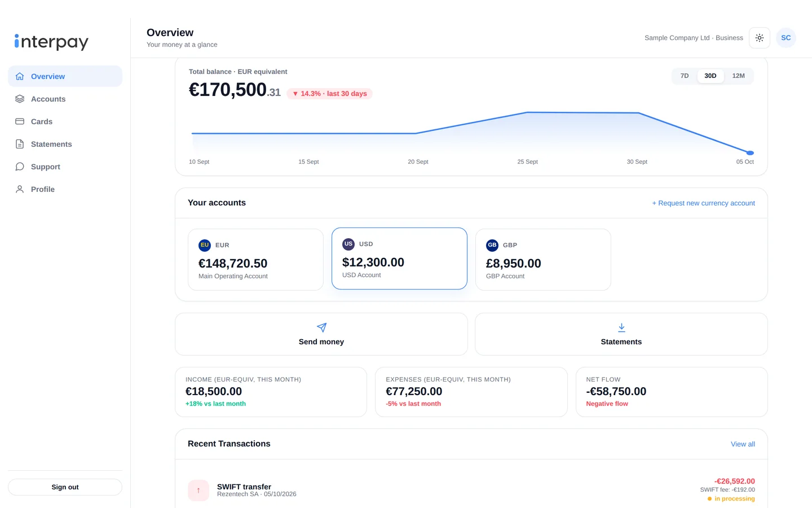Go to Cards in the sidebar
This screenshot has height=508, width=812.
65,121
